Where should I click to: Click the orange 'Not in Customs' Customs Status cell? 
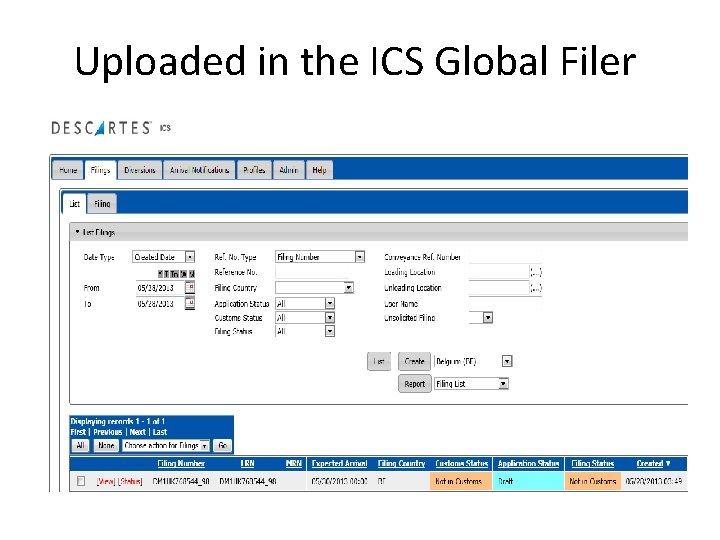pyautogui.click(x=461, y=481)
